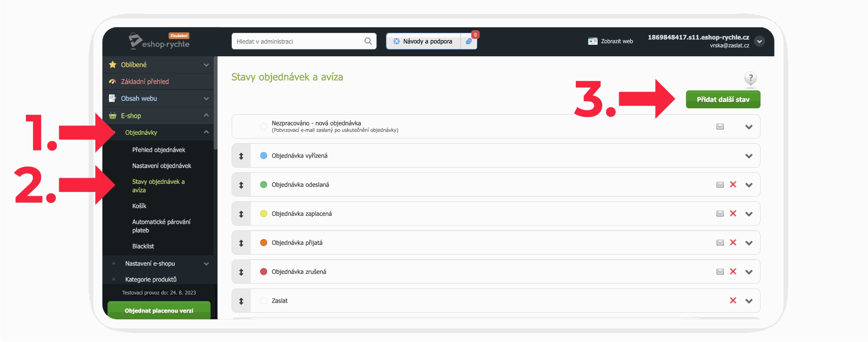868x342 pixels.
Task: Click email icon for Objednávka zrušená
Action: tap(720, 272)
